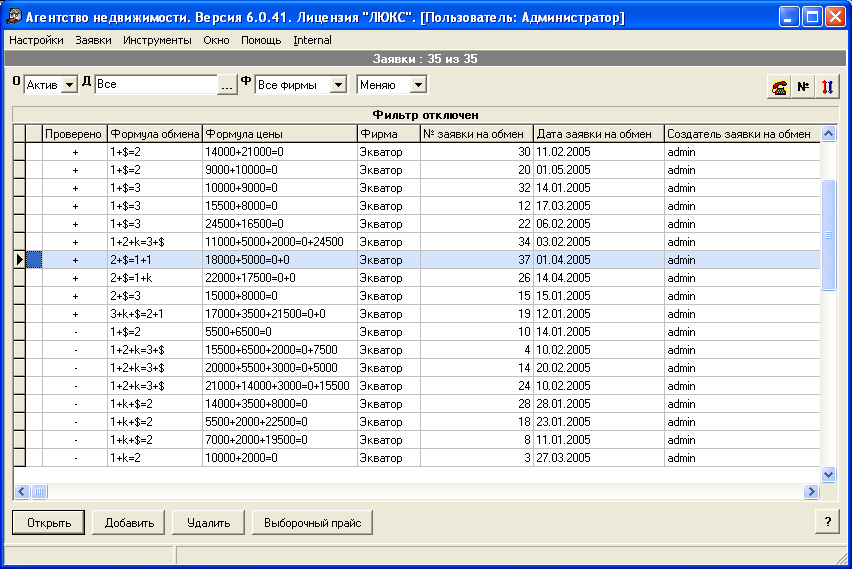Image resolution: width=852 pixels, height=569 pixels.
Task: Click the current row indicator arrow
Action: [20, 260]
